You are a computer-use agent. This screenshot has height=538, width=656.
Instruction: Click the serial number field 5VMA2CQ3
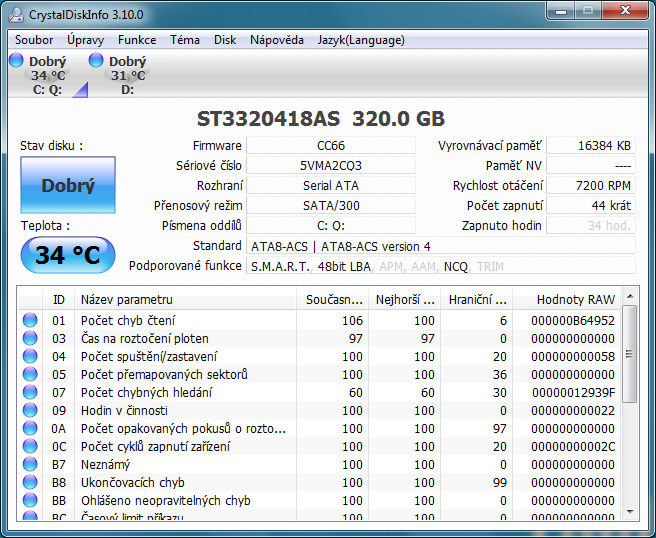tap(331, 166)
